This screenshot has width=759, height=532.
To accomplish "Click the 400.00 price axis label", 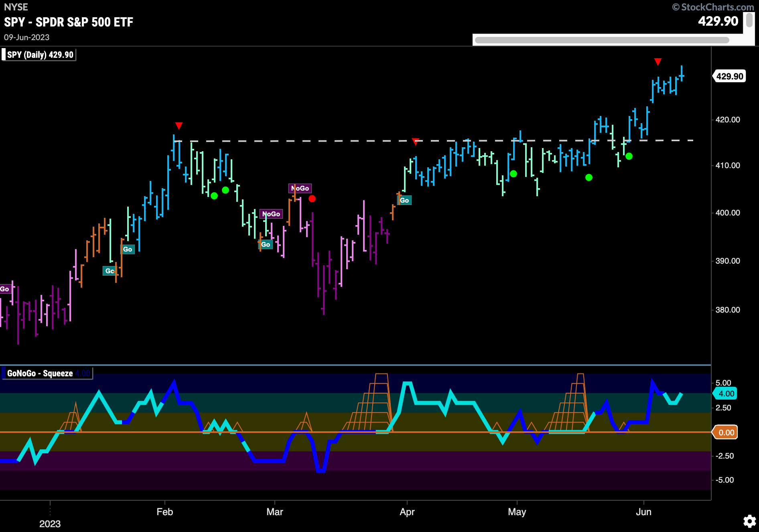I will tap(728, 213).
